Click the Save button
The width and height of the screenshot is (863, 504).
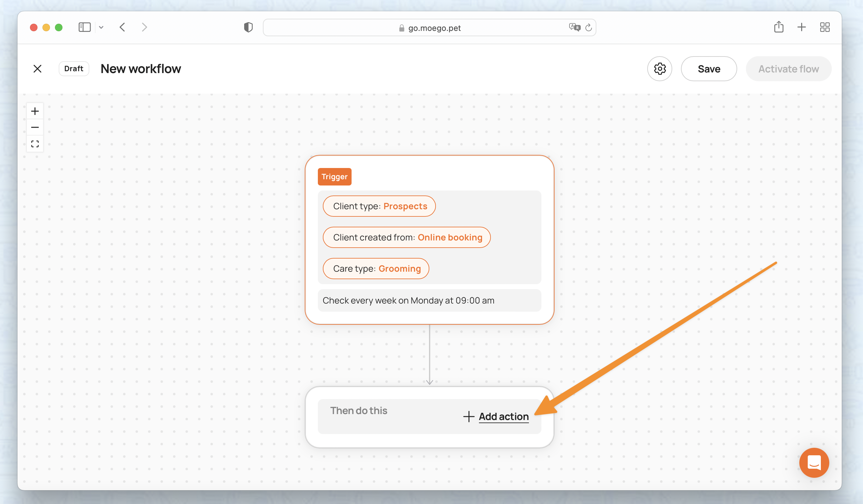pos(708,69)
